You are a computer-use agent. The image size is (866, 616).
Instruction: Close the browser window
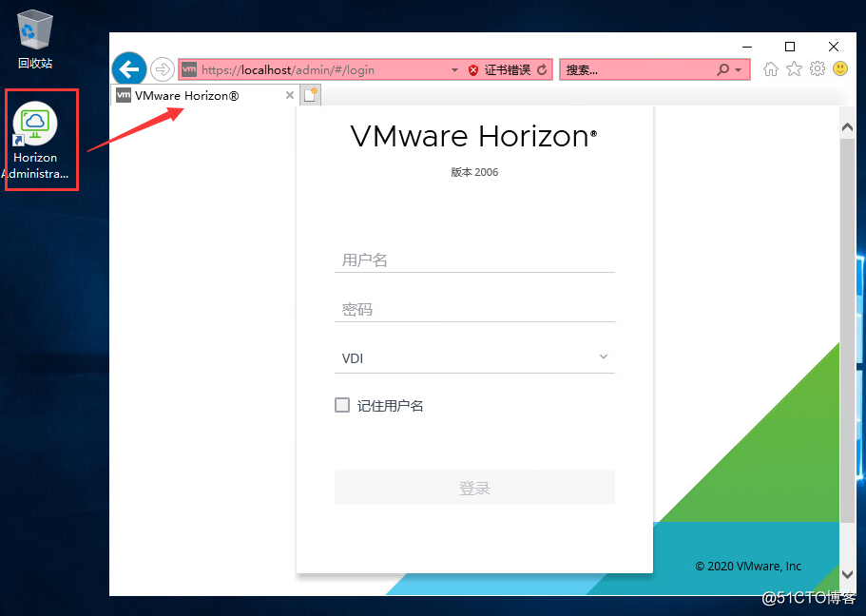[834, 47]
